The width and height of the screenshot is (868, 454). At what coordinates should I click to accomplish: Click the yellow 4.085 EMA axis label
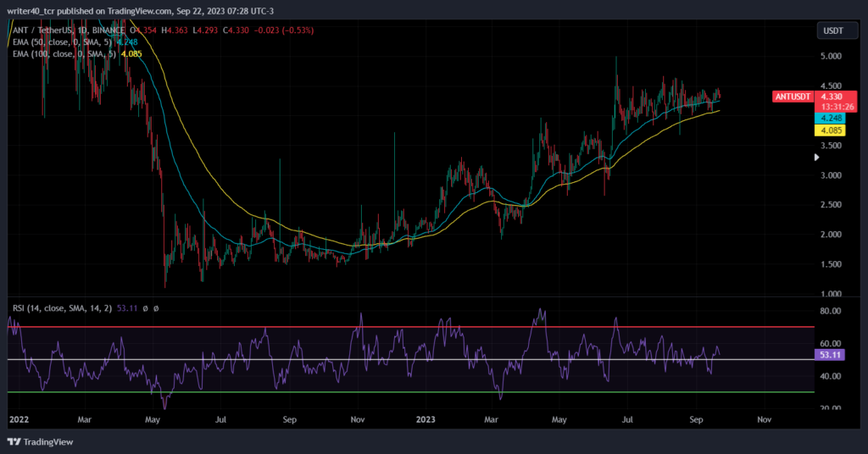[830, 130]
